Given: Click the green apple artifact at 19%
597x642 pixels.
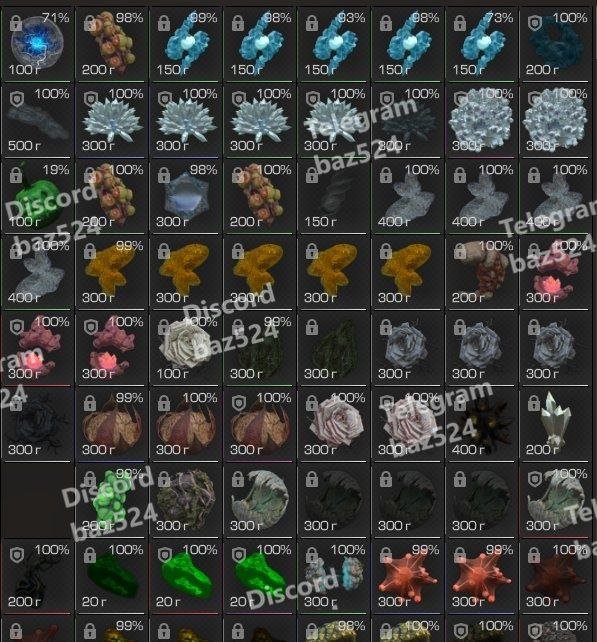Looking at the screenshot, I should 37,196.
